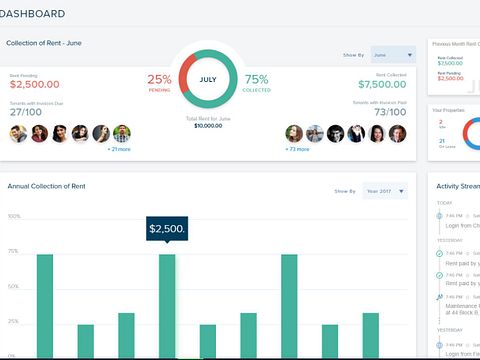Click the '2 Idle' properties count
Screen dimensions: 480x360
coord(442,124)
